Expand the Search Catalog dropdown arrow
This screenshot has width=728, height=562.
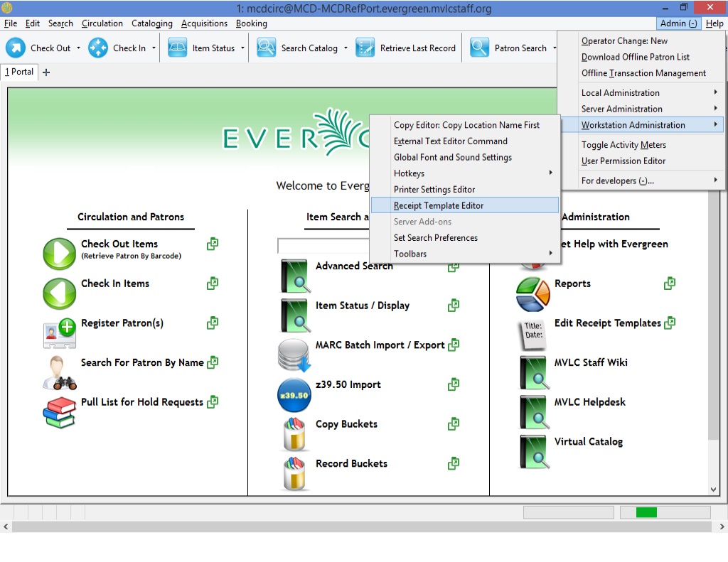coord(346,48)
